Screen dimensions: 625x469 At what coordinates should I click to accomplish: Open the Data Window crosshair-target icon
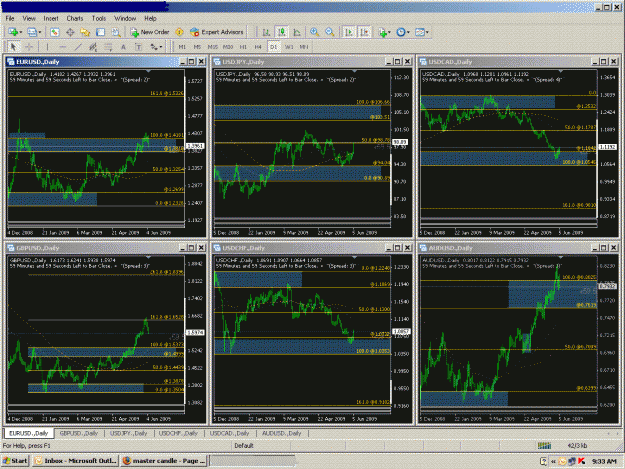coord(70,32)
